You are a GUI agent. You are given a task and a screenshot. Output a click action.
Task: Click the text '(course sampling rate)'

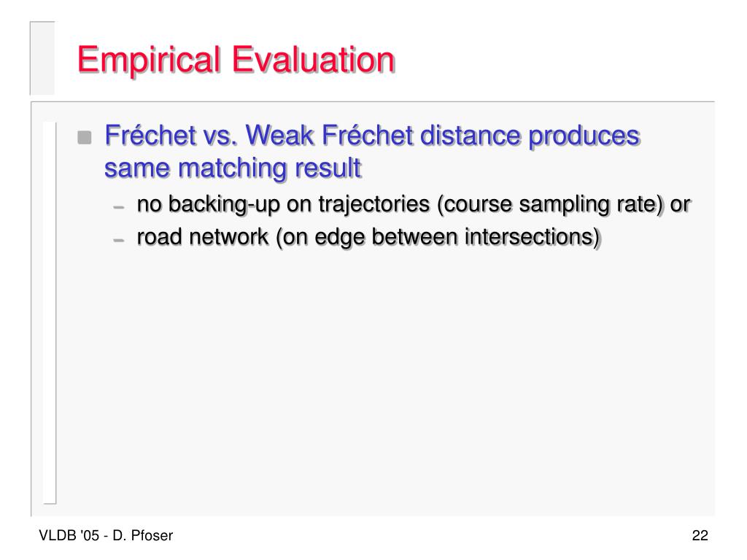(550, 205)
